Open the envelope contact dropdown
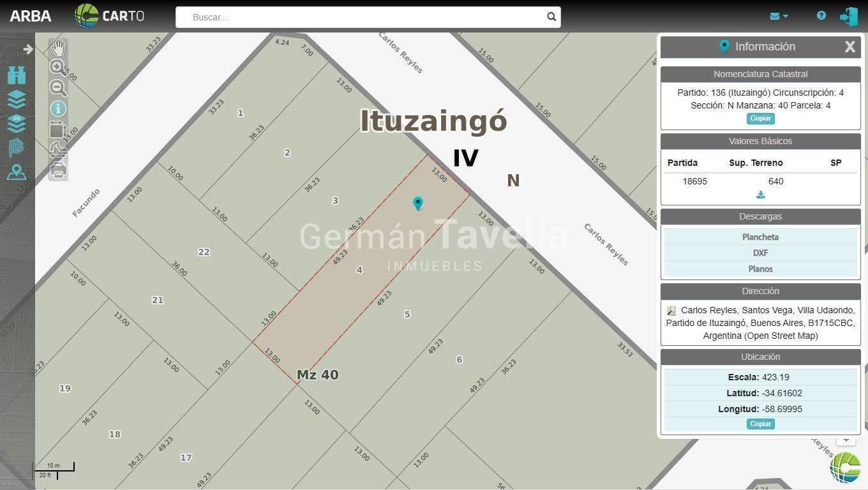This screenshot has width=868, height=490. (779, 17)
